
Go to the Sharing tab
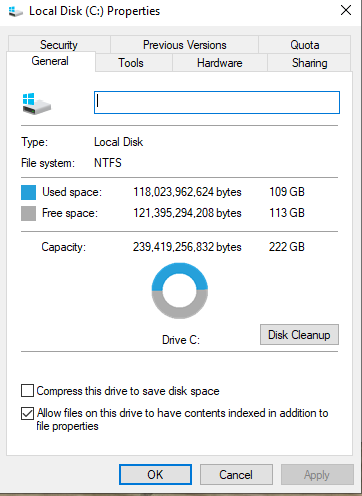pyautogui.click(x=310, y=63)
